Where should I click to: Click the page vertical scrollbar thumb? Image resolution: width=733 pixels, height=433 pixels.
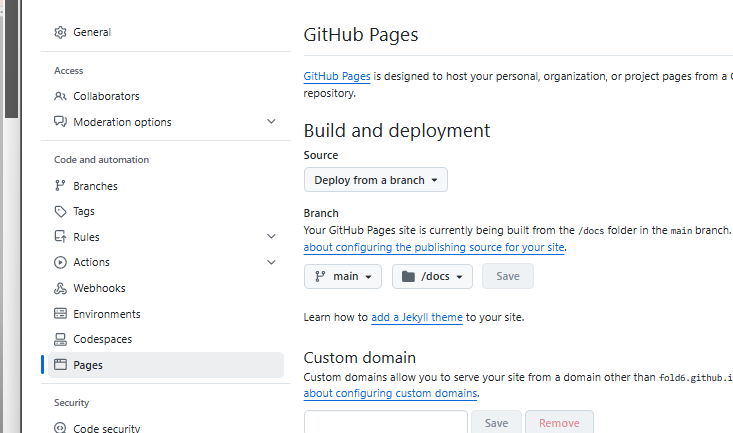click(x=11, y=58)
